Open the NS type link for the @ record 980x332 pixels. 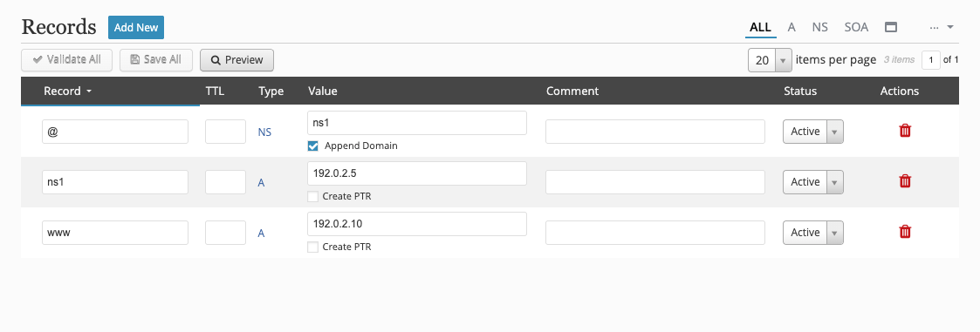pyautogui.click(x=264, y=132)
